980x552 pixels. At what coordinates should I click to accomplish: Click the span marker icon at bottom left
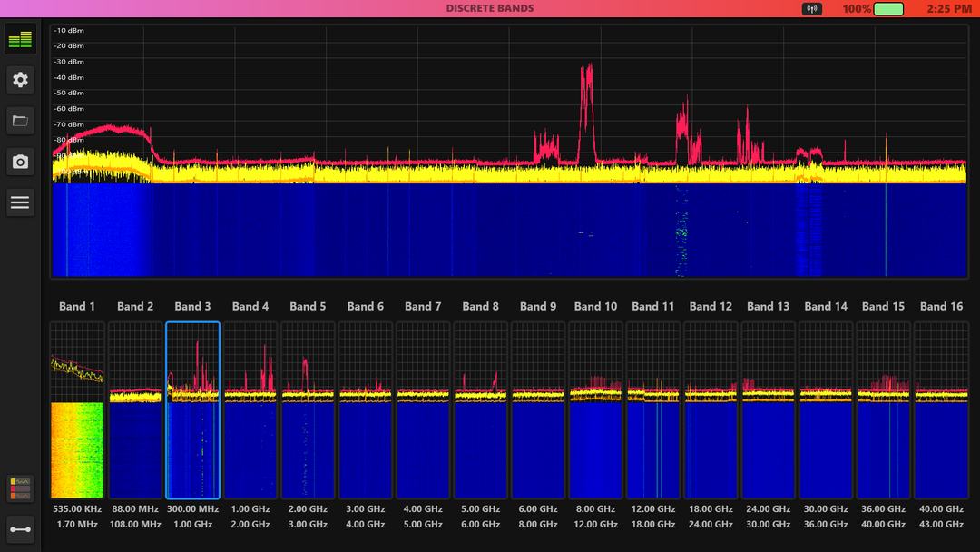click(20, 528)
